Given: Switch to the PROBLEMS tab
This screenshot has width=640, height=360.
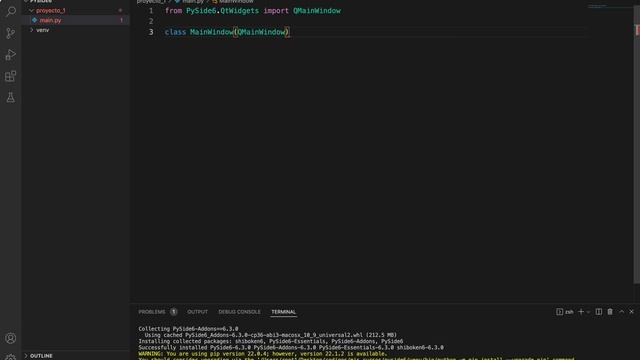Looking at the screenshot, I should (x=152, y=312).
